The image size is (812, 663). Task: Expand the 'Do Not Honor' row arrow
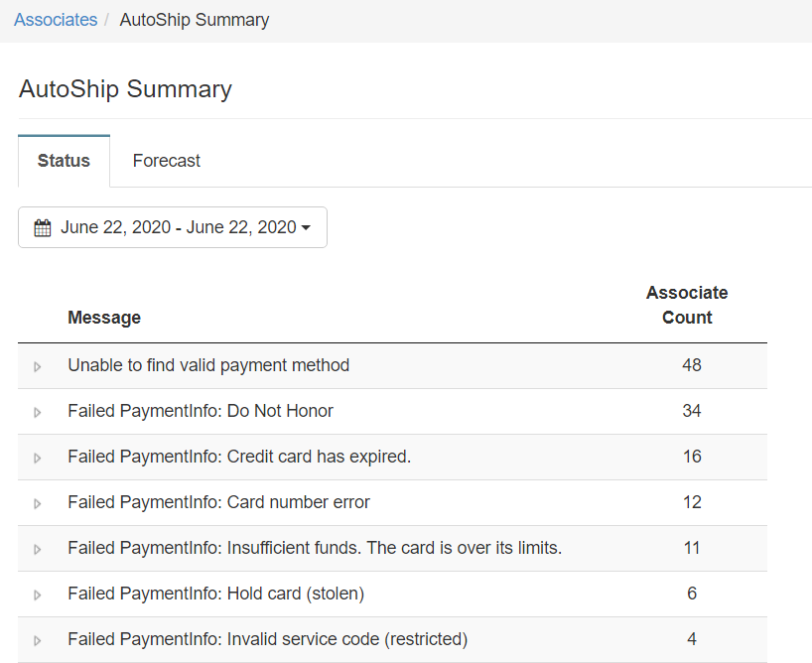[x=38, y=412]
